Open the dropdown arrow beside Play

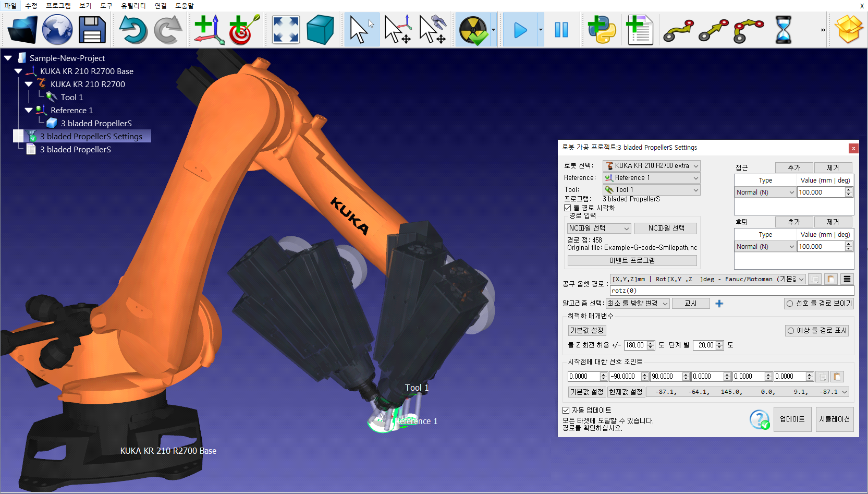(x=541, y=30)
